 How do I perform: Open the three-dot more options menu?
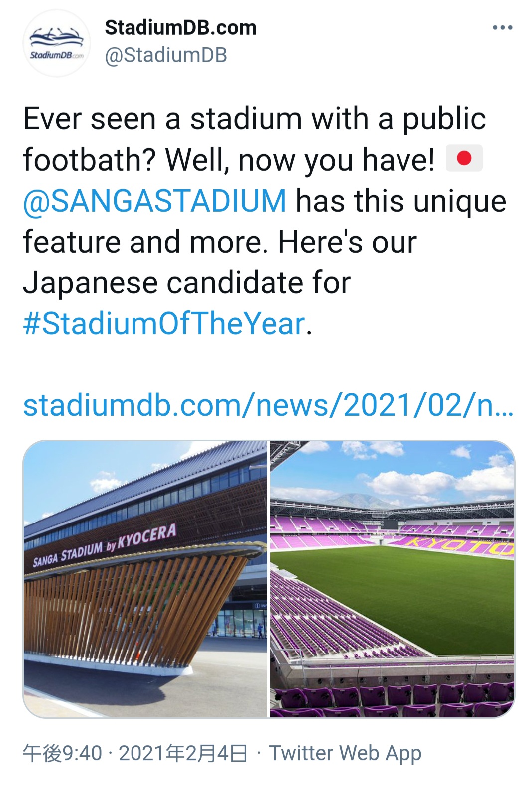pos(502,28)
